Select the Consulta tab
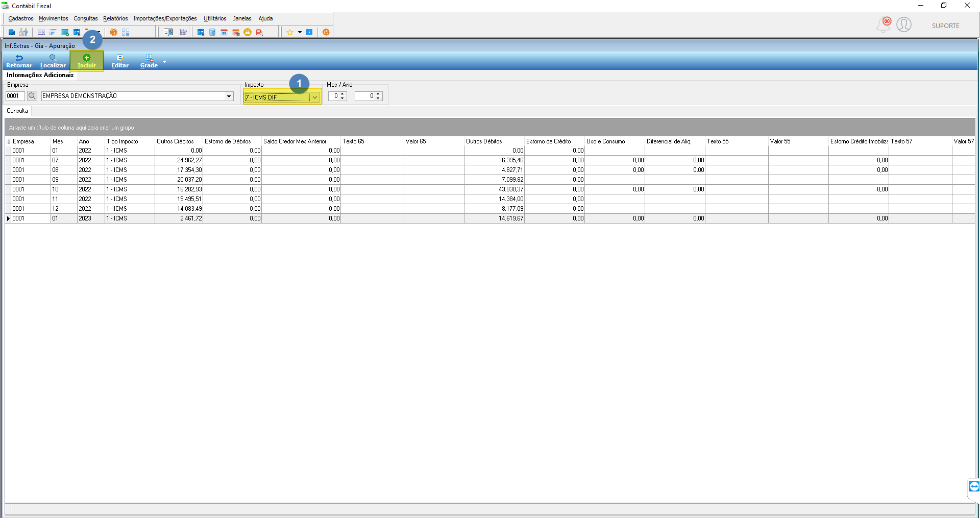Screen dimensions: 980x518 [17, 111]
